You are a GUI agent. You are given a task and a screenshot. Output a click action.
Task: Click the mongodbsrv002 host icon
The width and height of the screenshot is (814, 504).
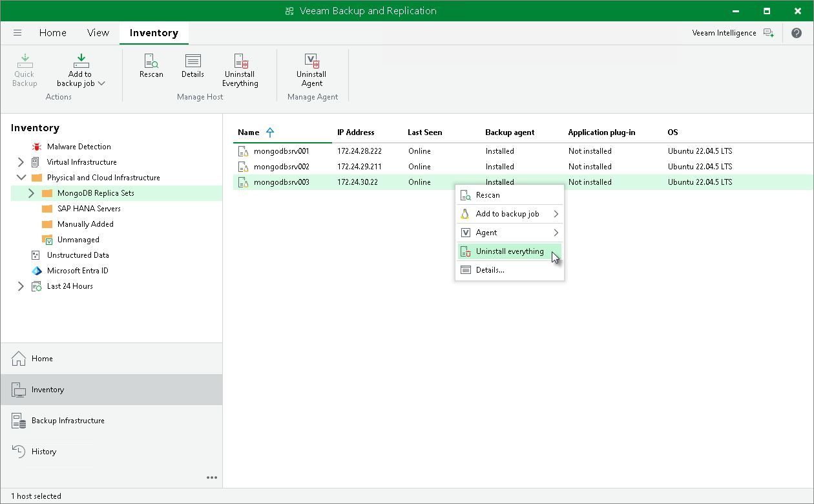243,167
